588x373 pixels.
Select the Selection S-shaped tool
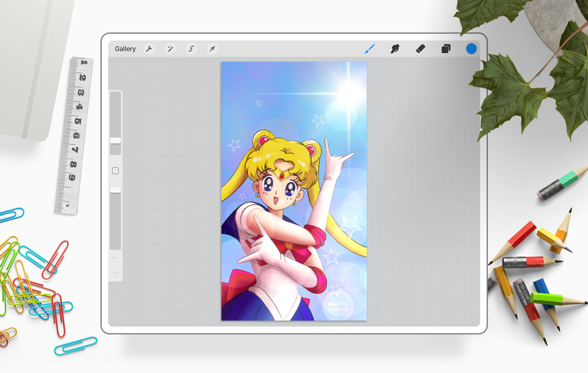(x=191, y=49)
